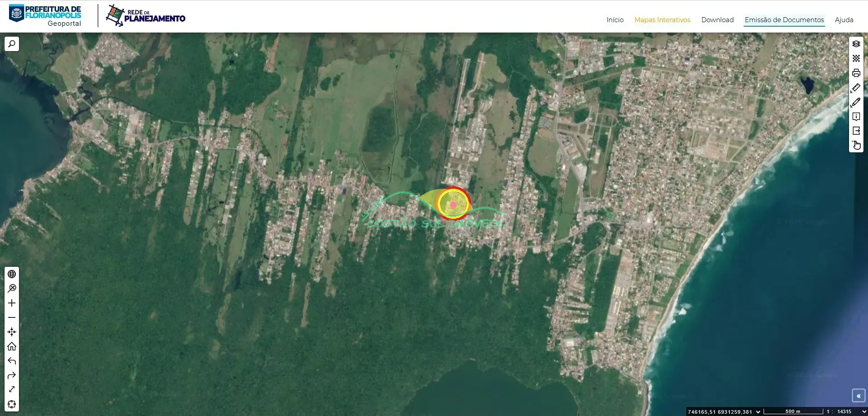Open the Download menu item
Screen dimensions: 868x416
(717, 20)
